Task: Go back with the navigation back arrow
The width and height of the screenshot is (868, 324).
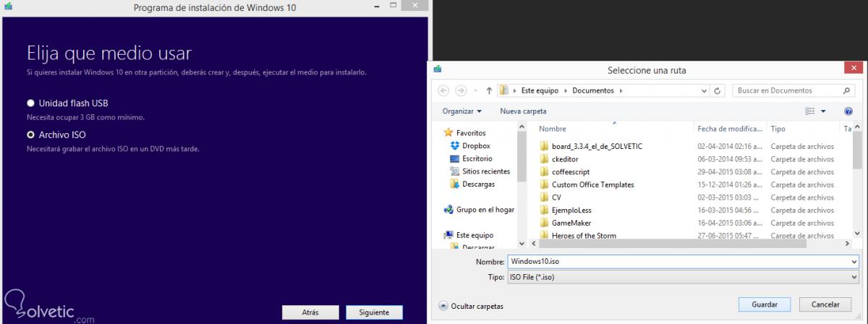Action: point(444,91)
